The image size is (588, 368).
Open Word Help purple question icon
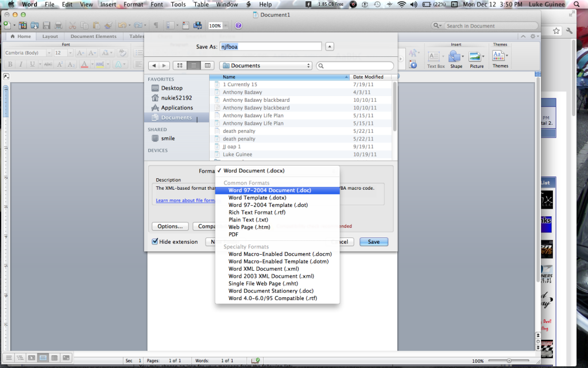point(238,25)
